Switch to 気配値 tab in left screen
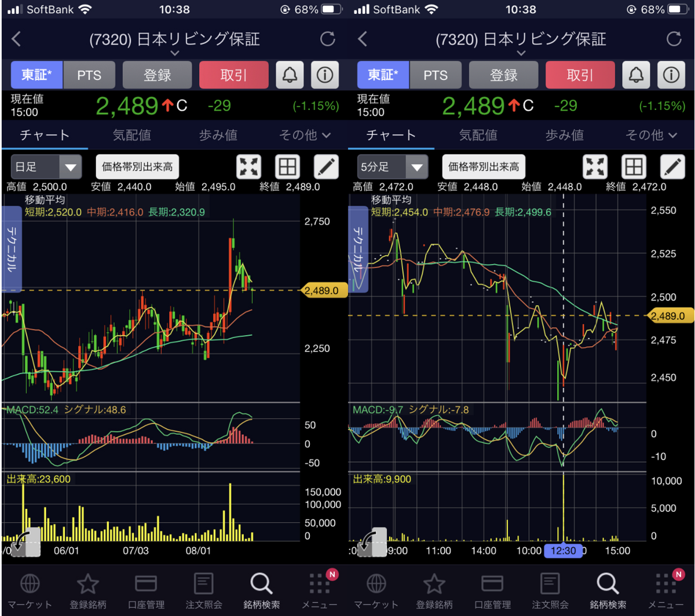 (131, 135)
